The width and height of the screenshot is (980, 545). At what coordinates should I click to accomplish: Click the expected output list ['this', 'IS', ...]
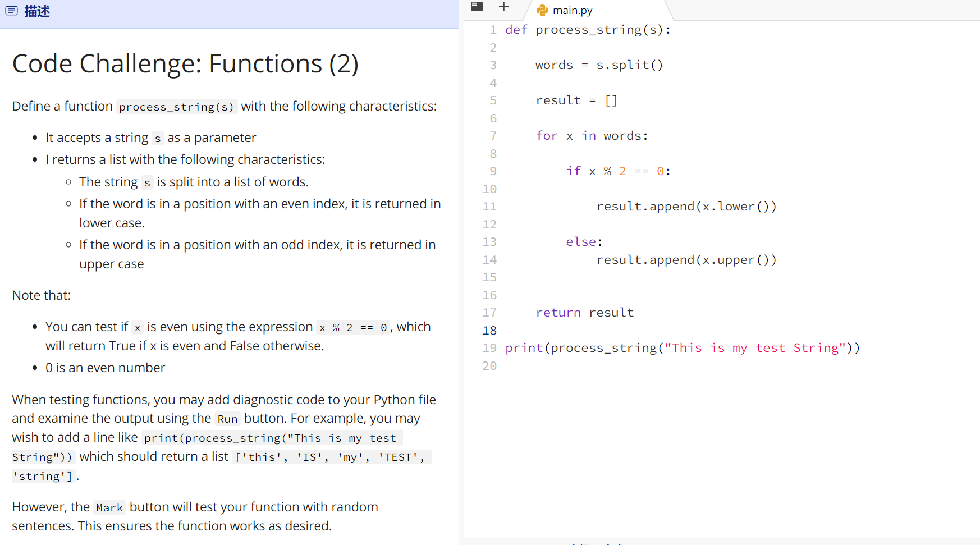222,466
